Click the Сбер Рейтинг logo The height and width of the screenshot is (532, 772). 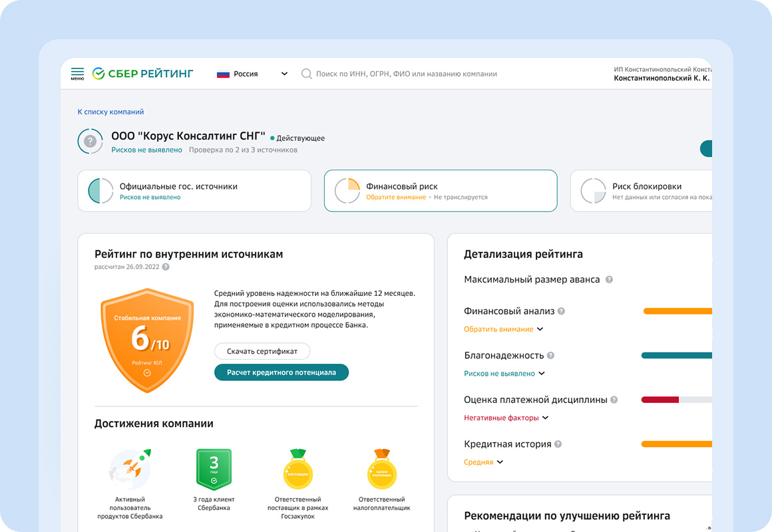[x=143, y=74]
